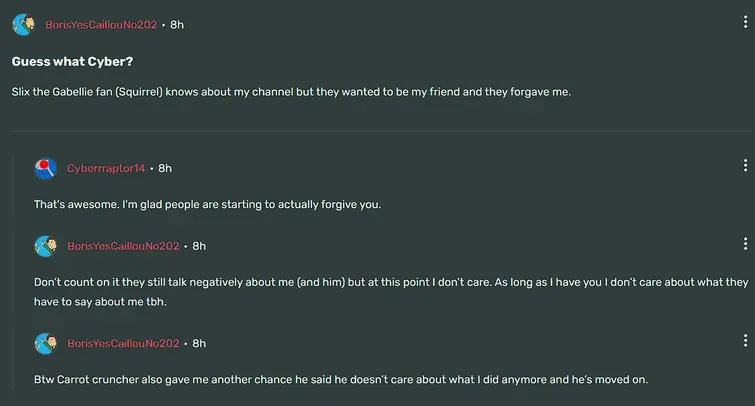The width and height of the screenshot is (755, 406).
Task: Click the post body text about Slix
Action: (290, 91)
